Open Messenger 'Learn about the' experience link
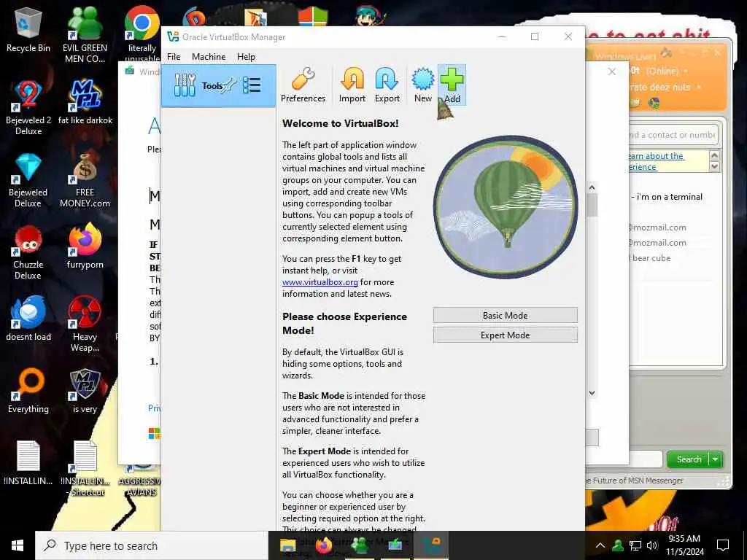 (657, 161)
